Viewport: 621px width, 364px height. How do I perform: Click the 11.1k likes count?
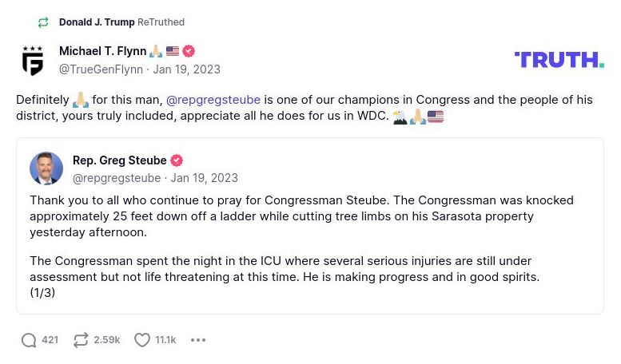coord(165,340)
